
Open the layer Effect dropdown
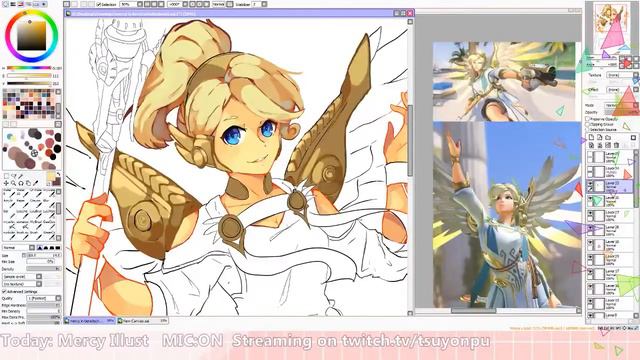622,89
